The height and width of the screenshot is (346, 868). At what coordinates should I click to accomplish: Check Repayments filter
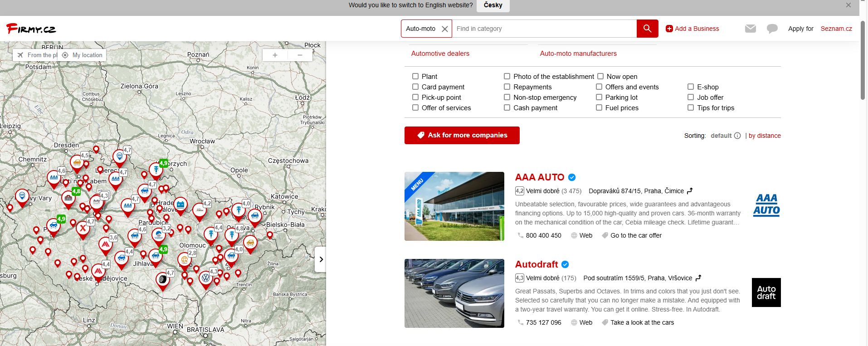pyautogui.click(x=507, y=87)
